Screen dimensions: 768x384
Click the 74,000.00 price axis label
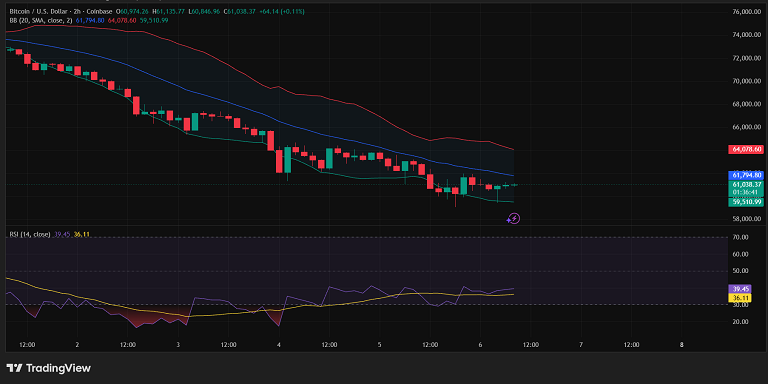tap(746, 34)
